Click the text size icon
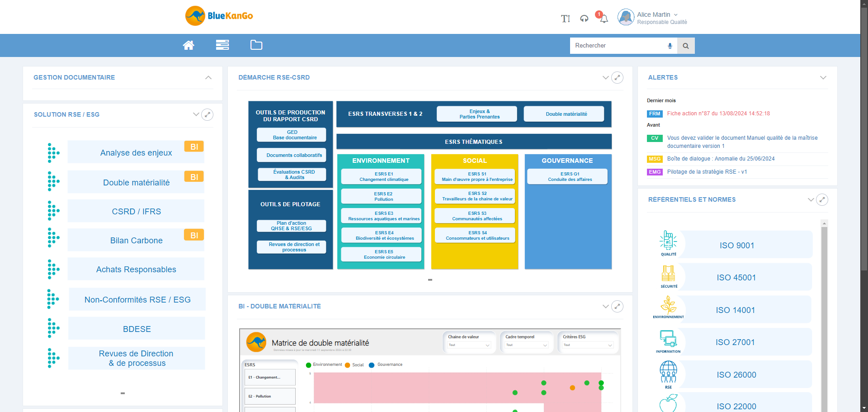Screen dimensions: 868x412 (x=566, y=19)
